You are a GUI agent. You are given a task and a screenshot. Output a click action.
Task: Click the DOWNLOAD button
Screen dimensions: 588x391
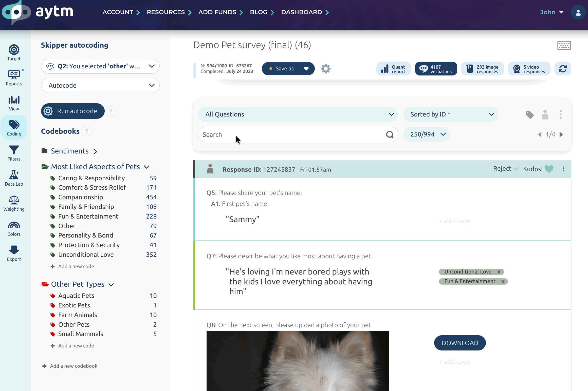tap(460, 343)
